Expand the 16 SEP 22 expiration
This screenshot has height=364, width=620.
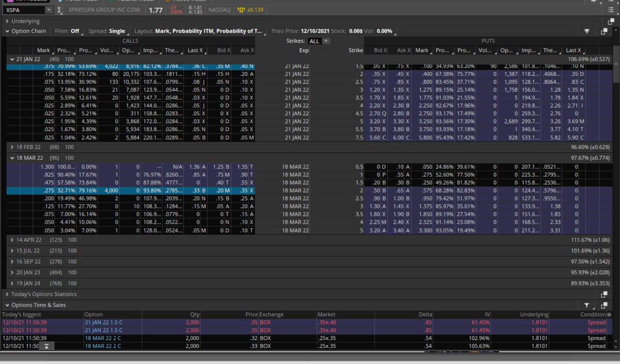click(x=12, y=261)
